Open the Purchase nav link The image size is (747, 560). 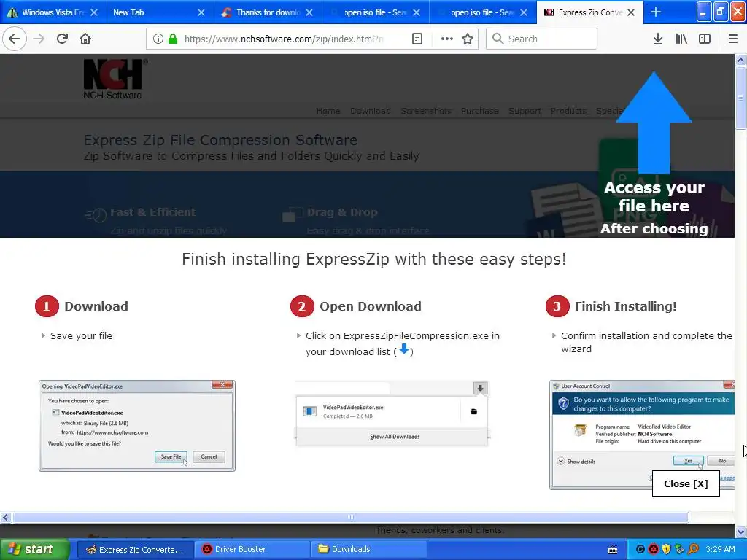point(480,111)
